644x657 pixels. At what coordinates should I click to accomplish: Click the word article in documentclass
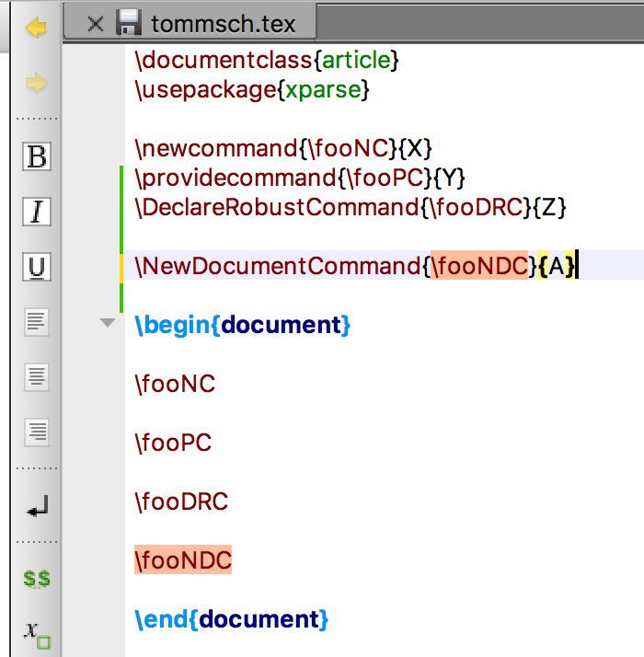356,61
